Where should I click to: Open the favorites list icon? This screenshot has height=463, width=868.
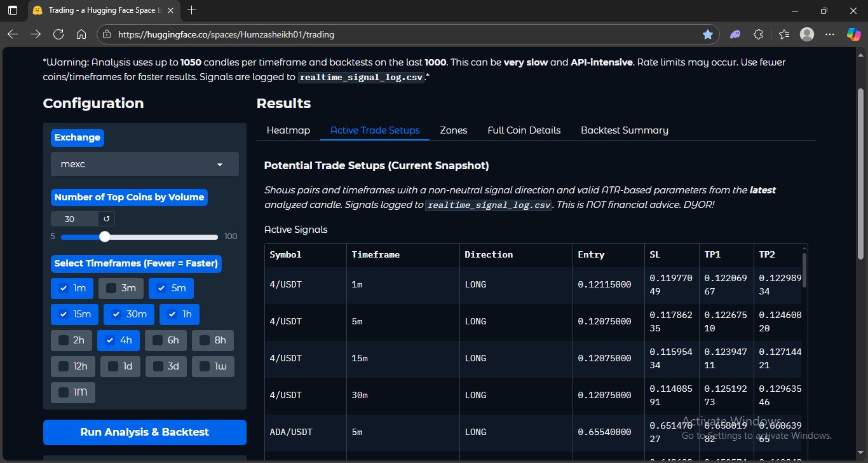[783, 34]
